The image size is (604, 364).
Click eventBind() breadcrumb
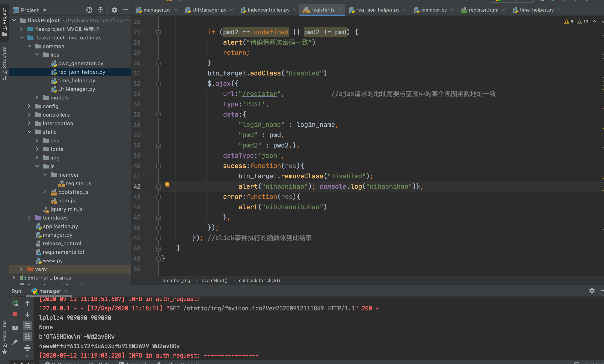[x=214, y=280]
